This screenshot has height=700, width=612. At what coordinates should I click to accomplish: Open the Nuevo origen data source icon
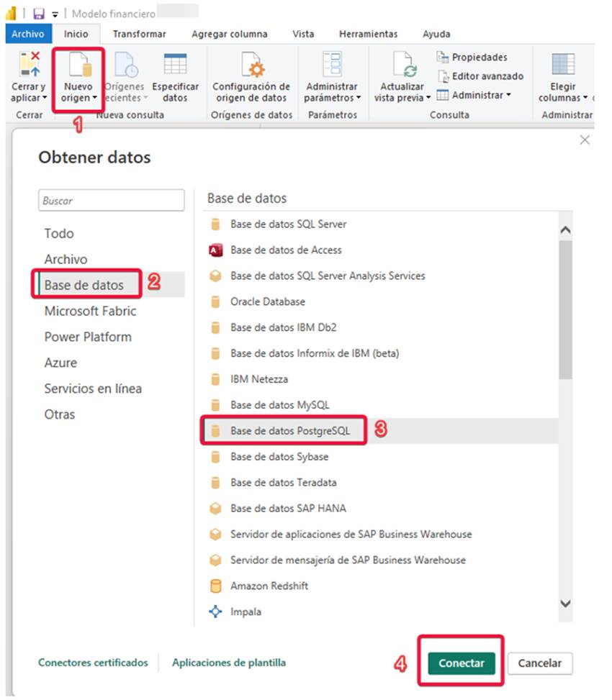[x=80, y=64]
